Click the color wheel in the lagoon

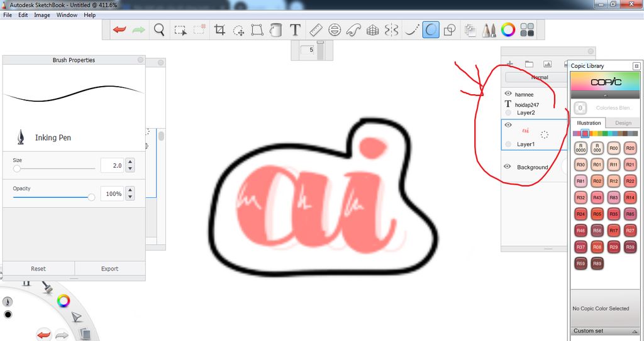click(64, 301)
